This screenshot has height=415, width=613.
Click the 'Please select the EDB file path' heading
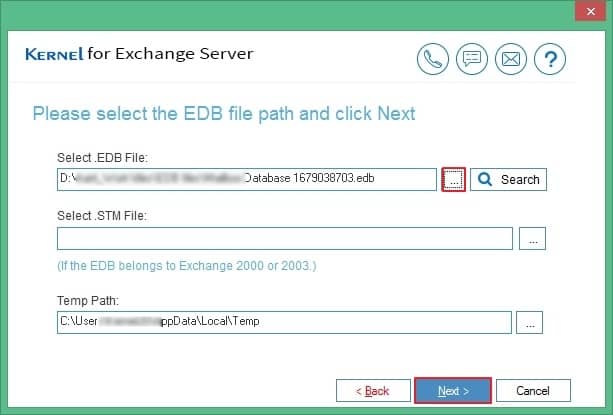(224, 114)
